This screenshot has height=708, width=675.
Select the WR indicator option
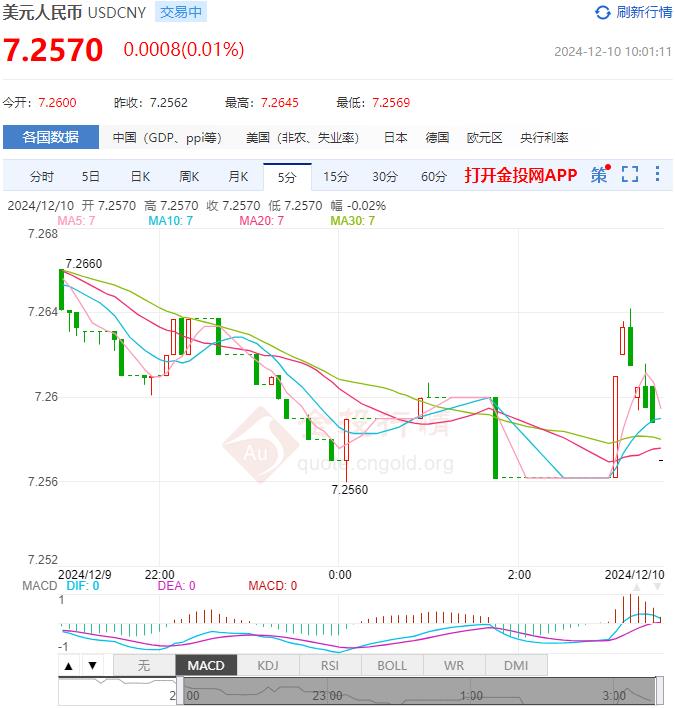tap(454, 665)
